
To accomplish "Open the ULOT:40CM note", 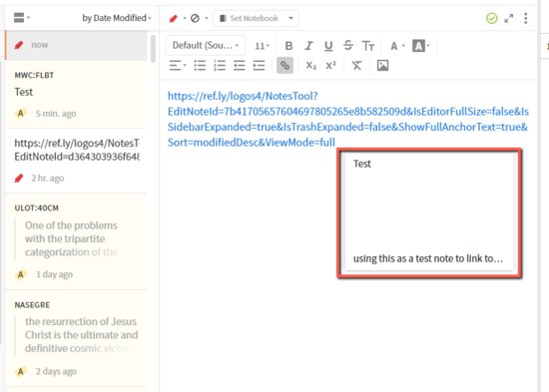I will pyautogui.click(x=76, y=241).
